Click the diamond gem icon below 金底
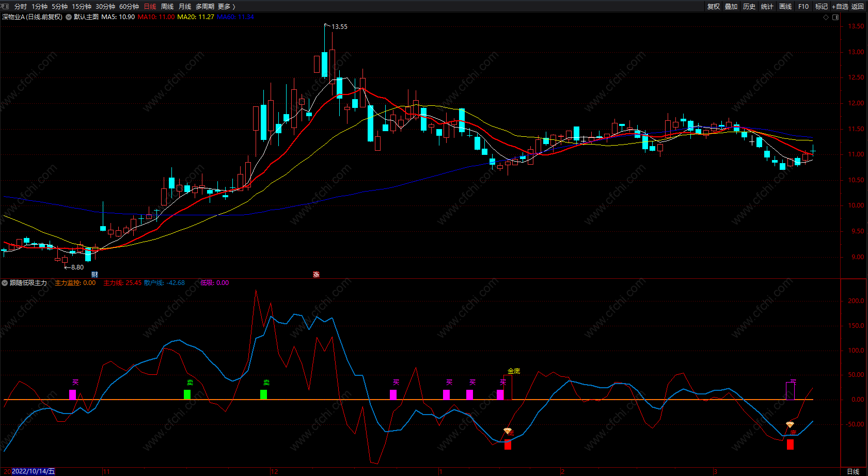 (x=508, y=431)
